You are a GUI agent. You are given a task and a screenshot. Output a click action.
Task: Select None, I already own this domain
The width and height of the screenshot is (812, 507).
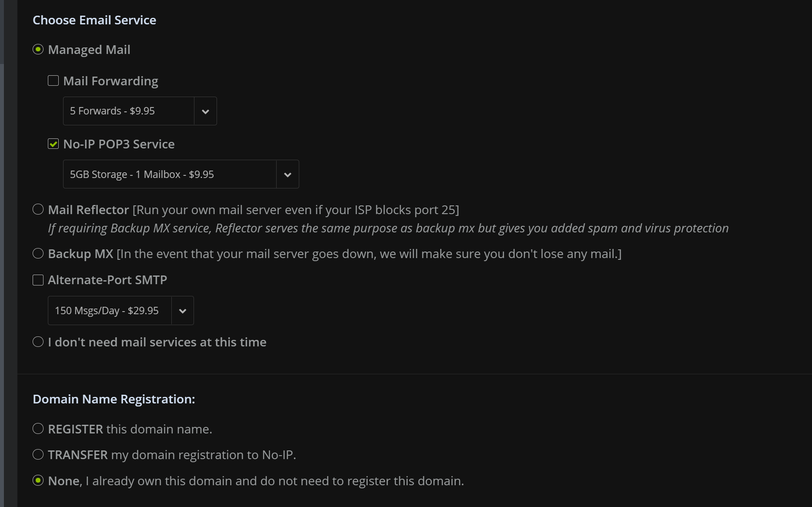(38, 480)
